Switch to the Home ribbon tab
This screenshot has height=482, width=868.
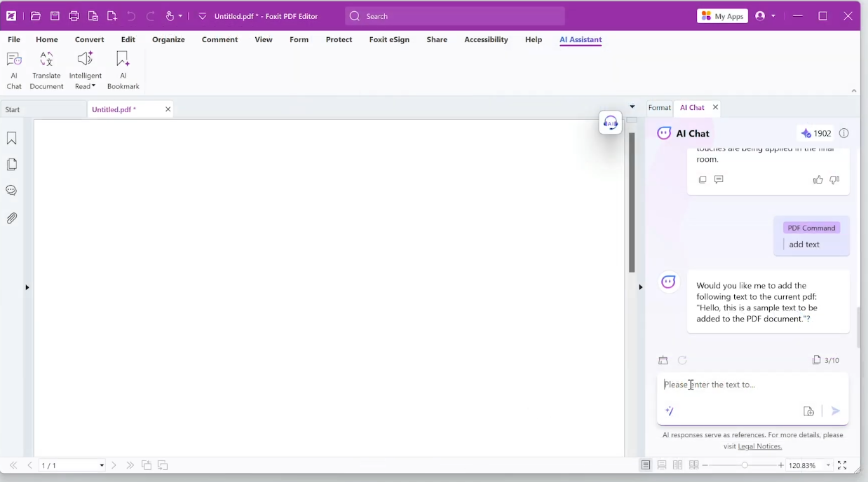(47, 40)
